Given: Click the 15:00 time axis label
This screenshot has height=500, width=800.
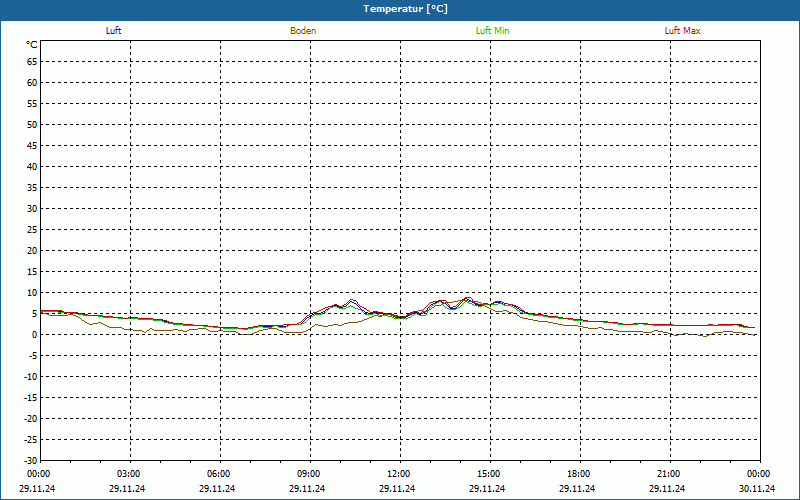Looking at the screenshot, I should point(487,474).
